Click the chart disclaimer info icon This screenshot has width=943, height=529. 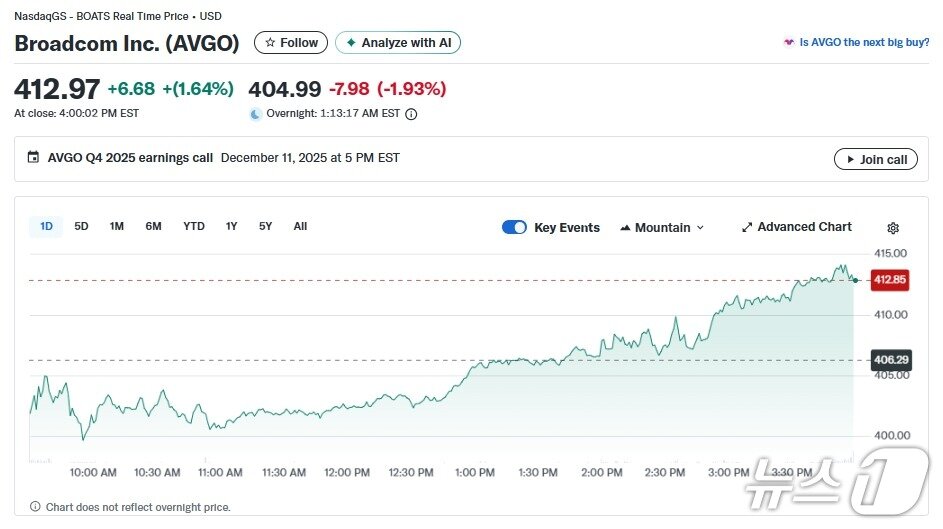[x=35, y=507]
